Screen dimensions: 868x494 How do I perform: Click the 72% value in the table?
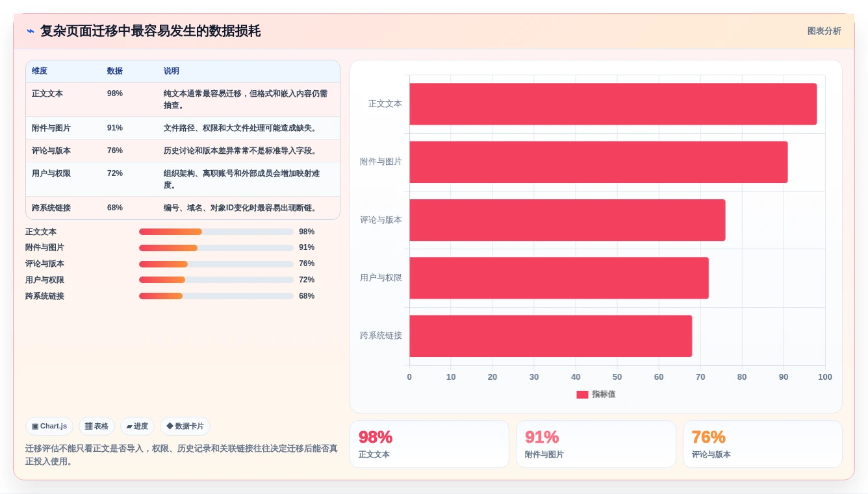click(x=115, y=173)
